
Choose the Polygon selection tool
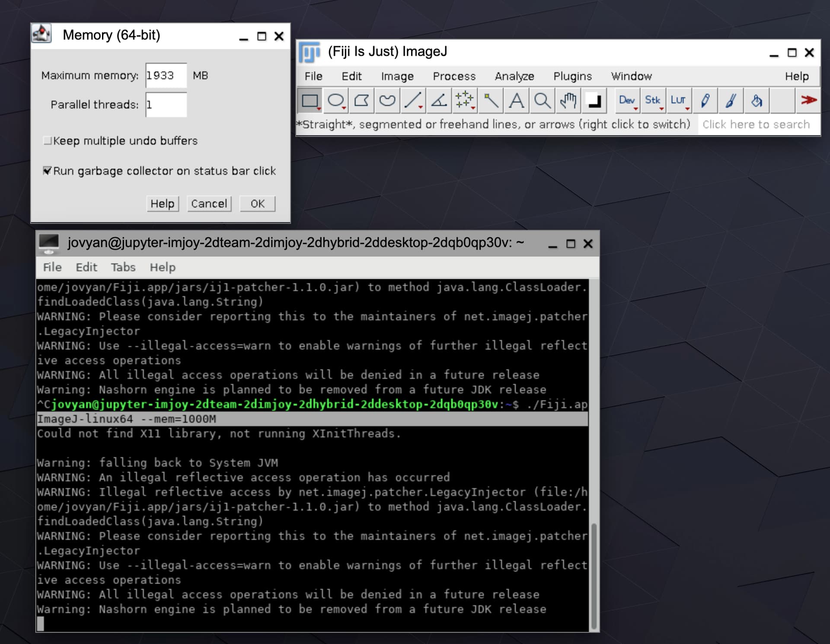[361, 101]
